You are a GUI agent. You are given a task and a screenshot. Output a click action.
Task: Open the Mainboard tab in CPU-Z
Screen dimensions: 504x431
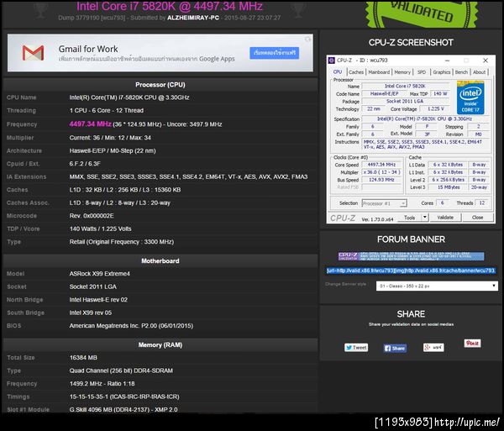[x=379, y=72]
